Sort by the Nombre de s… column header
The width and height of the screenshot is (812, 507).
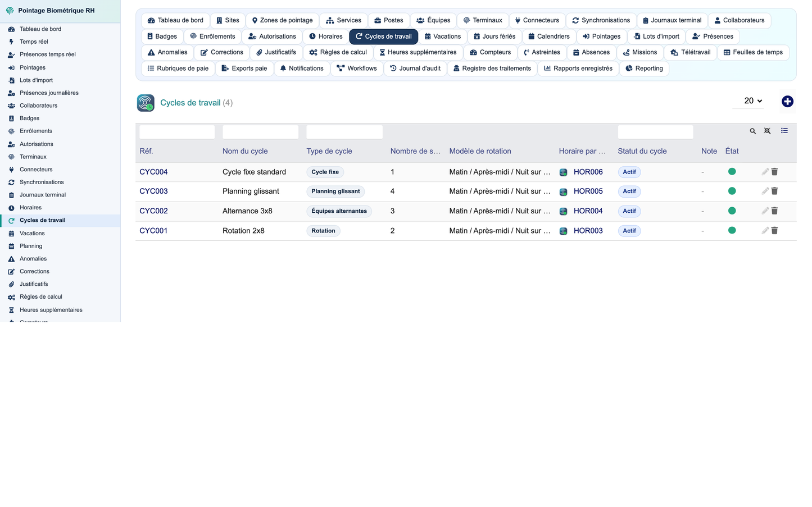pos(415,151)
